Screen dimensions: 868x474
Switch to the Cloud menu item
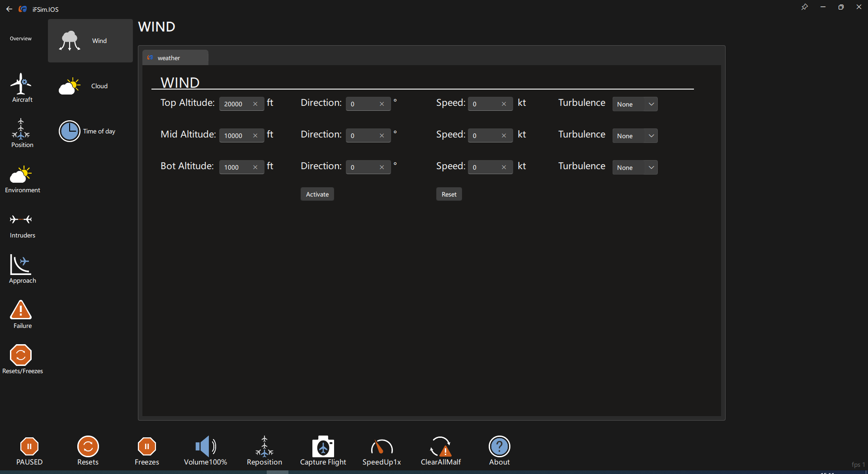point(90,86)
